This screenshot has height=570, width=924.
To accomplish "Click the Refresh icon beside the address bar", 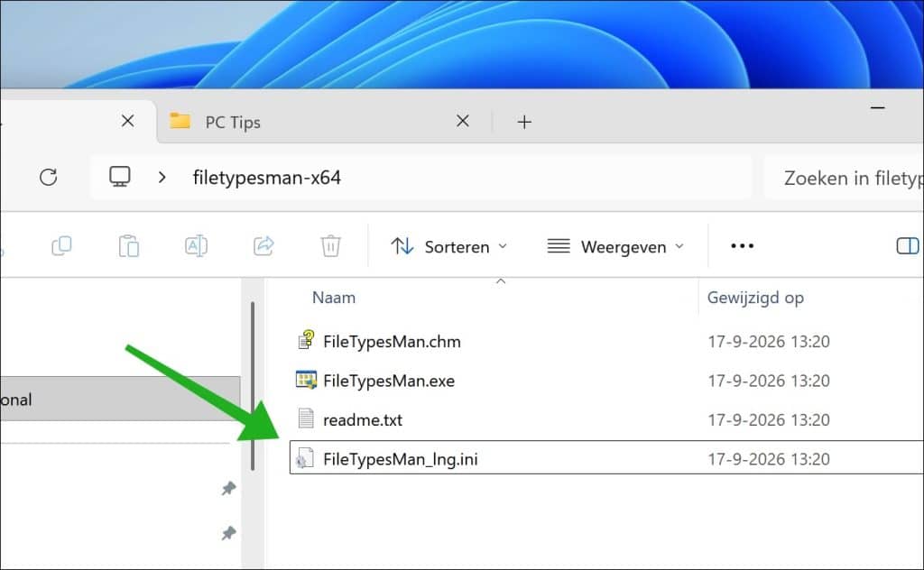I will click(49, 178).
